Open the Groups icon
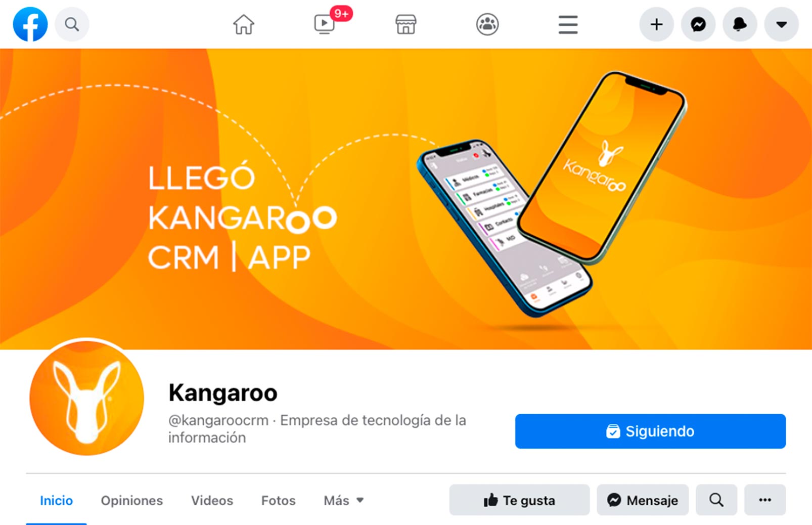The width and height of the screenshot is (812, 525). (487, 24)
